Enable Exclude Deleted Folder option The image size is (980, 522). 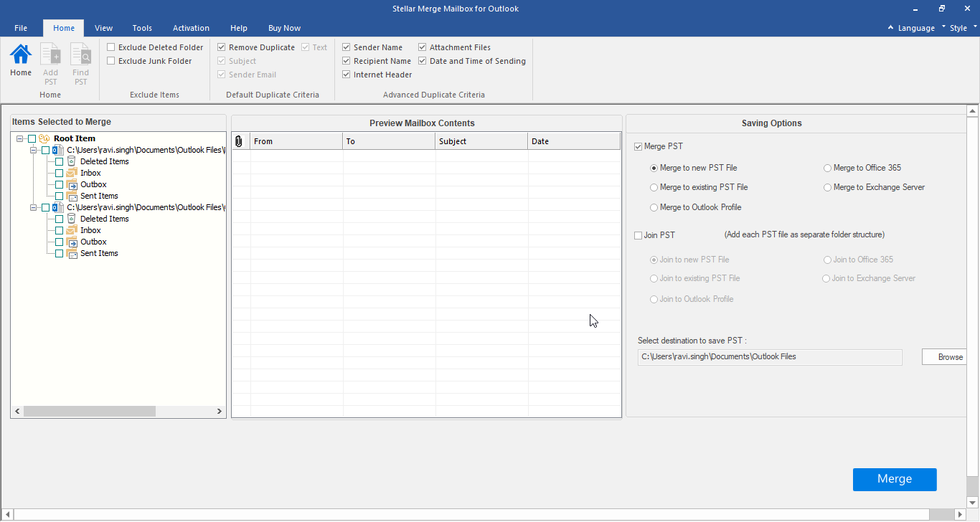tap(111, 47)
